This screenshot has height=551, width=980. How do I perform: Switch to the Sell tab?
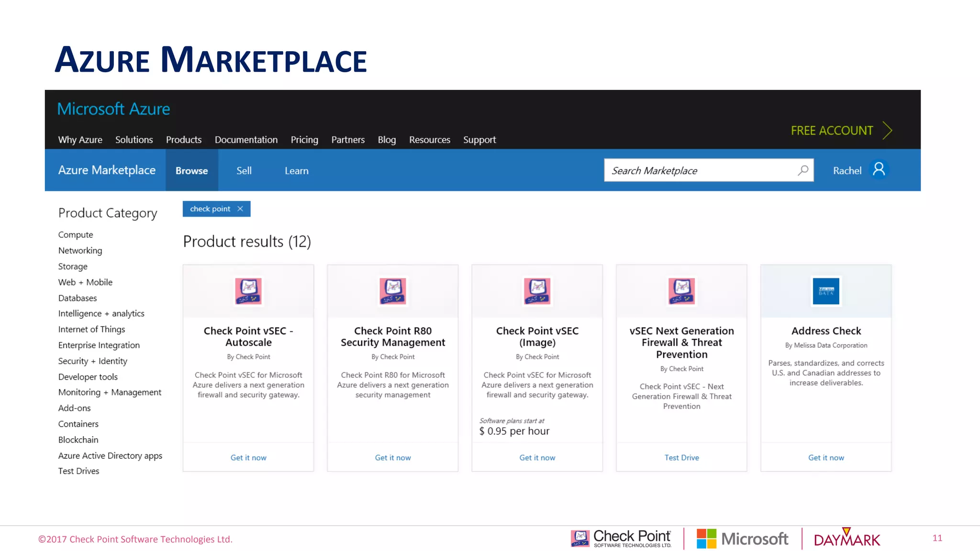tap(244, 170)
